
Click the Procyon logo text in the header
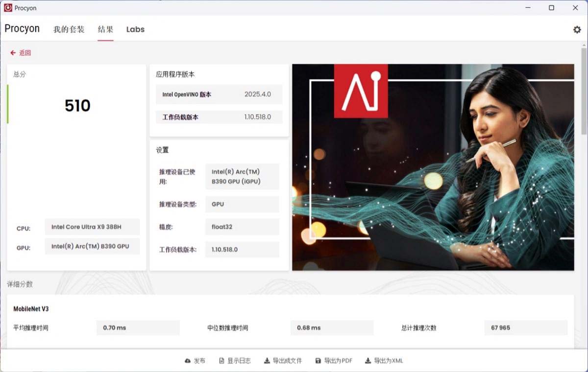pyautogui.click(x=22, y=28)
